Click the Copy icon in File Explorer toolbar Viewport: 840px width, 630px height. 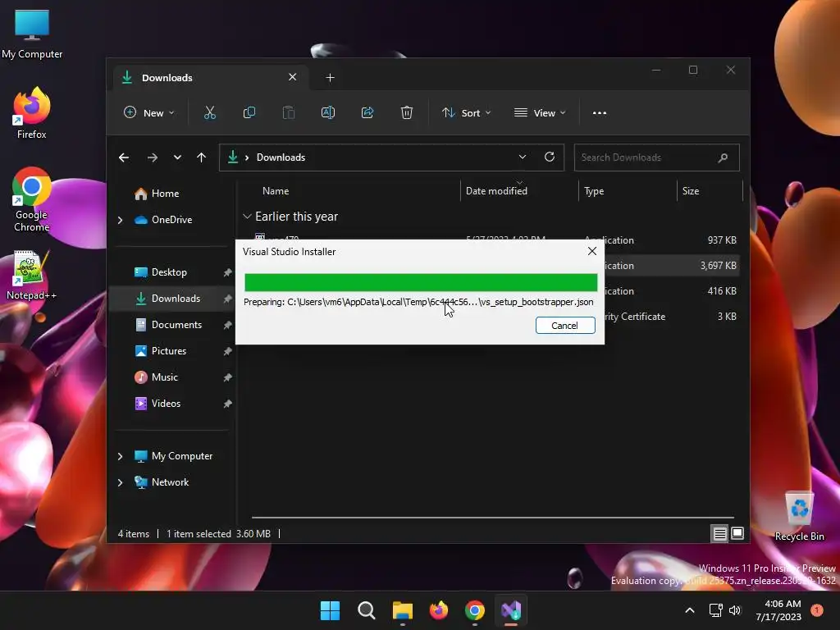249,112
